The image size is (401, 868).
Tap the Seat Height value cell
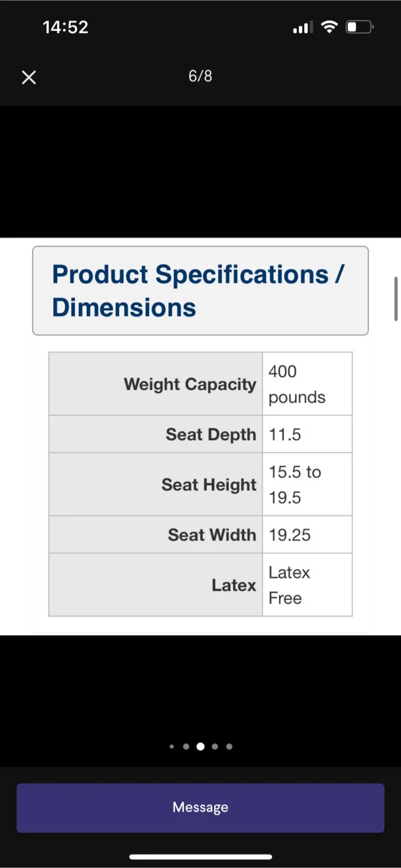tap(307, 484)
